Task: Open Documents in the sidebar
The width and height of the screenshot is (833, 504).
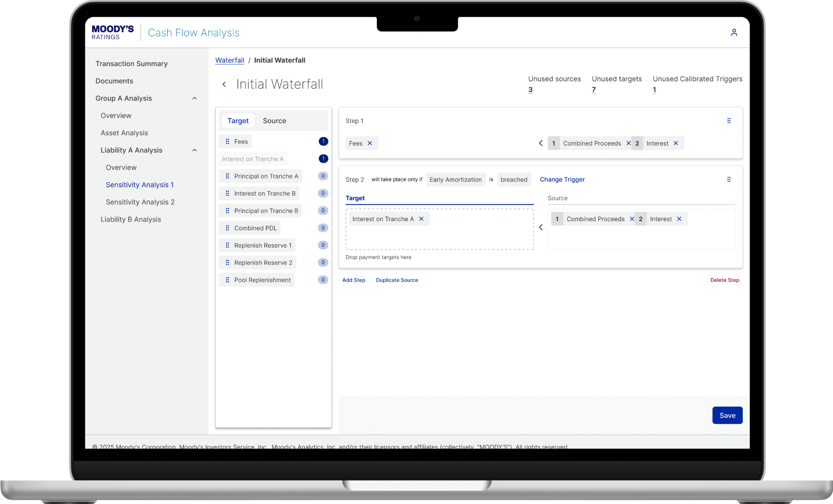Action: (x=114, y=81)
